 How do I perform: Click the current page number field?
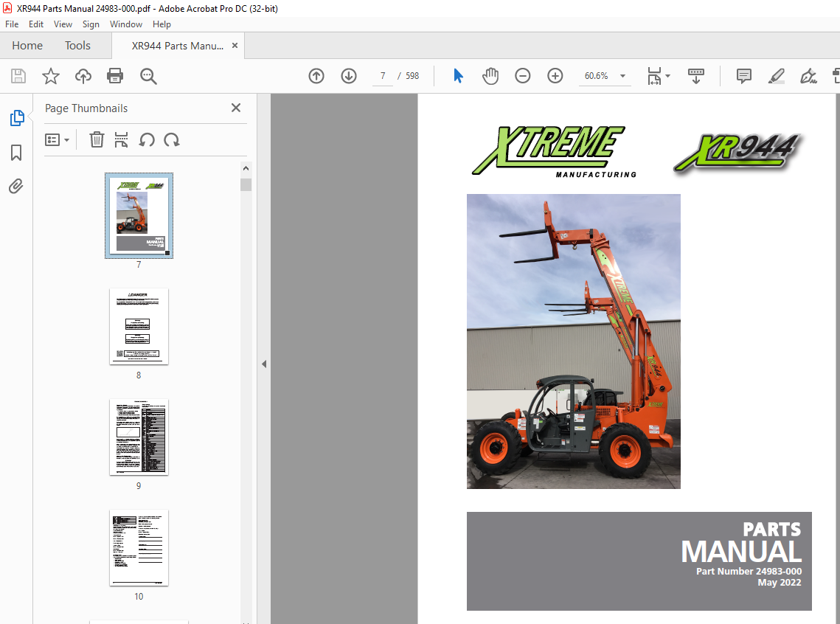[x=383, y=76]
